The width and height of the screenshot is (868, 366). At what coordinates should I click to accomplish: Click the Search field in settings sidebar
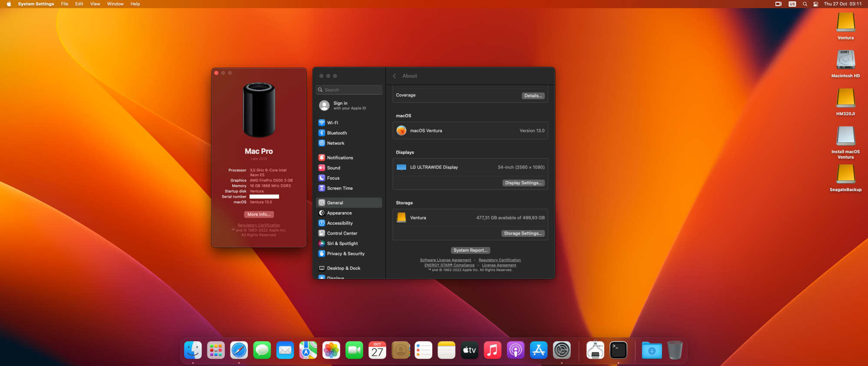[349, 90]
